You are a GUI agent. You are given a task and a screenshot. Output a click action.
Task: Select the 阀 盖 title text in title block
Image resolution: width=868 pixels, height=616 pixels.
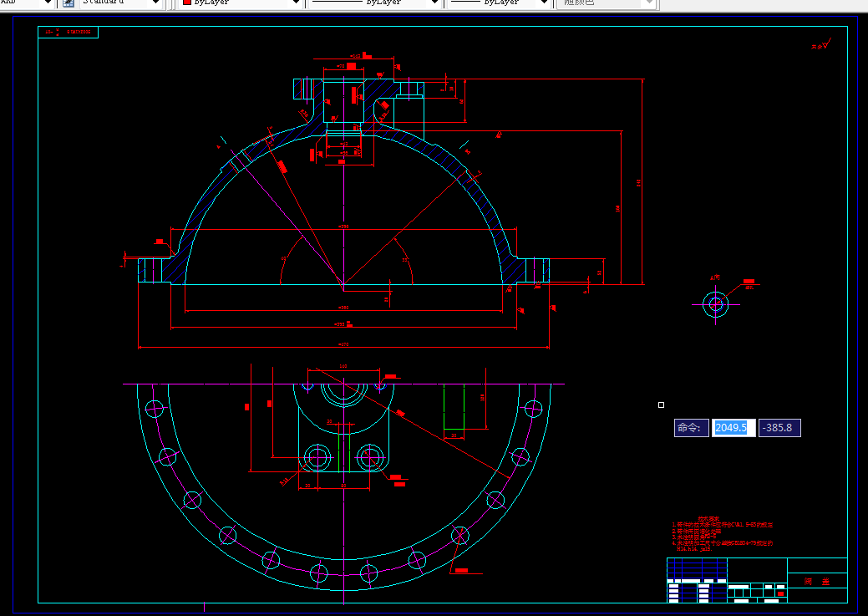click(817, 581)
